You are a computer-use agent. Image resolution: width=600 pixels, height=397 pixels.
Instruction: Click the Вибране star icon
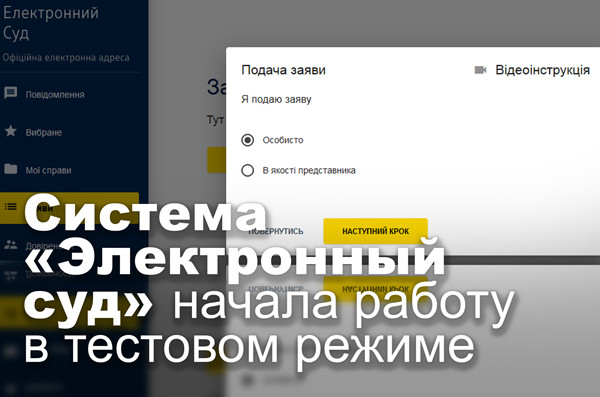tap(10, 131)
